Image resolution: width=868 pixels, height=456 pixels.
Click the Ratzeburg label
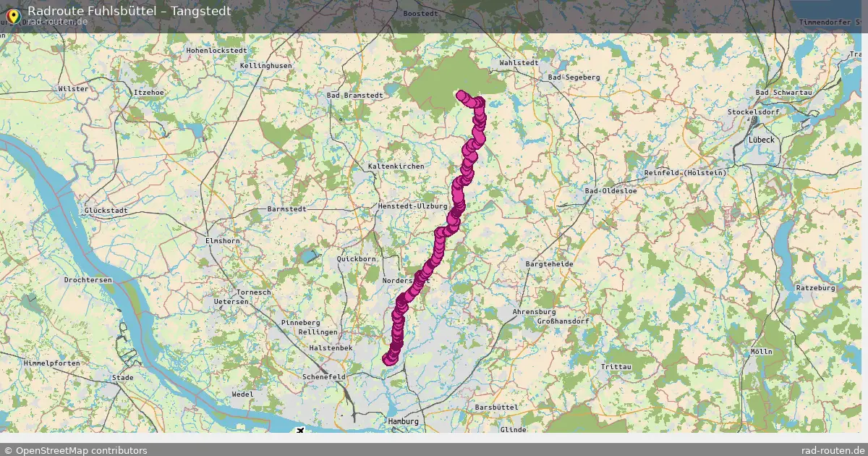coord(815,288)
